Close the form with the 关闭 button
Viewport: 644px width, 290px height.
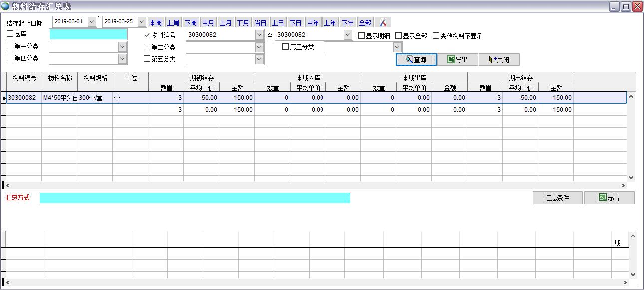[499, 60]
